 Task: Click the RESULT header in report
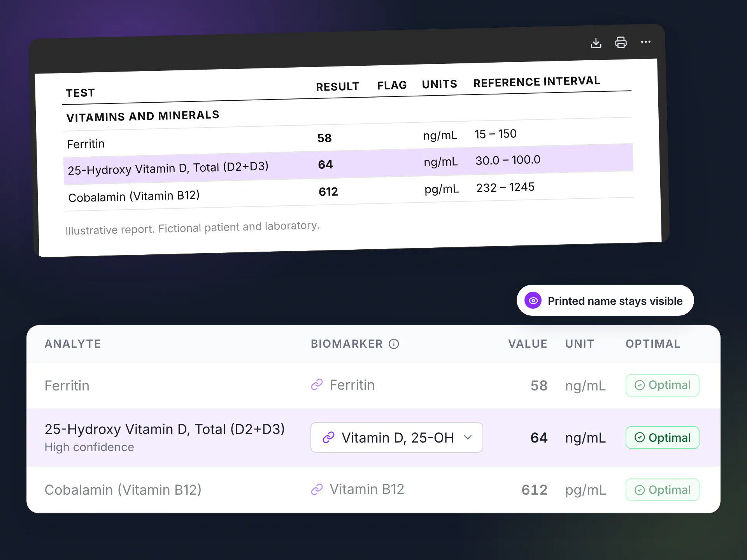[x=337, y=86]
